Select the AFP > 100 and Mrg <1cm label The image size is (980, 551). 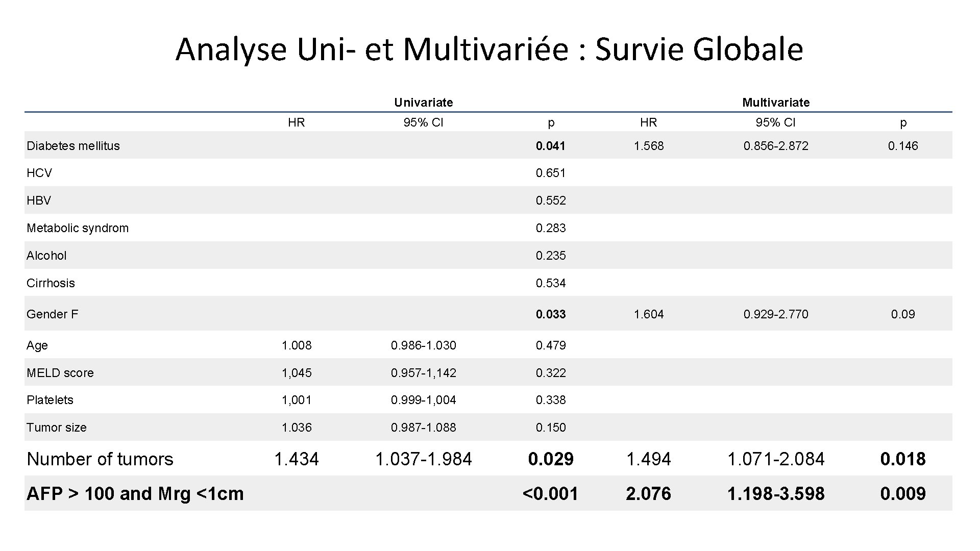135,494
